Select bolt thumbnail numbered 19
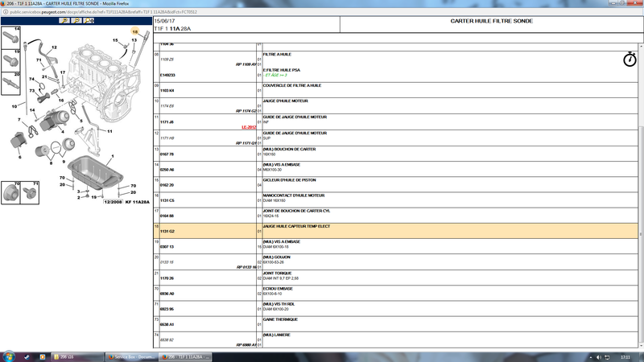Image resolution: width=644 pixels, height=362 pixels. tap(10, 61)
